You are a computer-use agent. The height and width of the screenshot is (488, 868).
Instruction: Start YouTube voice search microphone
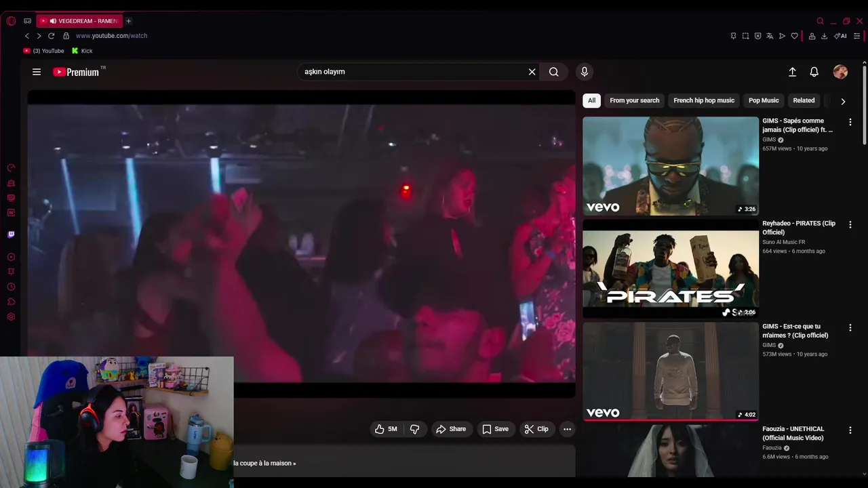pyautogui.click(x=585, y=72)
